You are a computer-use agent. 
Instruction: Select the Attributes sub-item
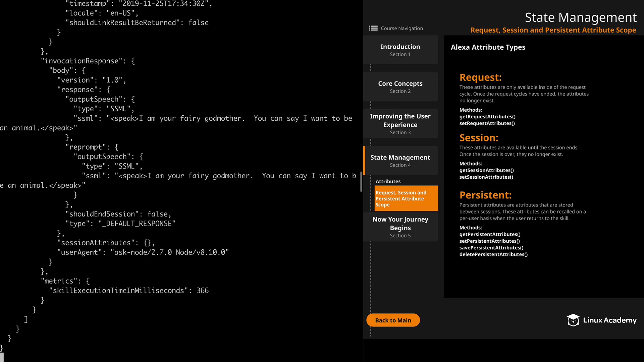388,181
